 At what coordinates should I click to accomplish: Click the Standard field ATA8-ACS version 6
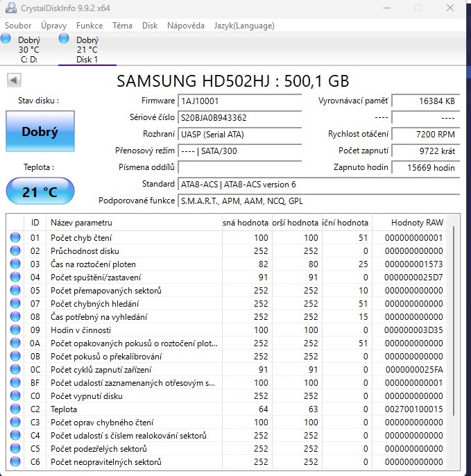(319, 185)
